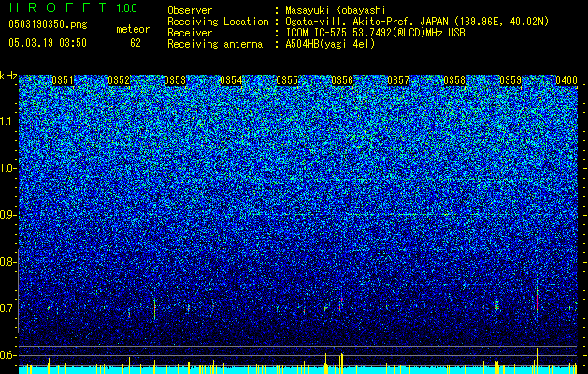Click the 0352 time marker
The width and height of the screenshot is (588, 374).
pos(119,80)
